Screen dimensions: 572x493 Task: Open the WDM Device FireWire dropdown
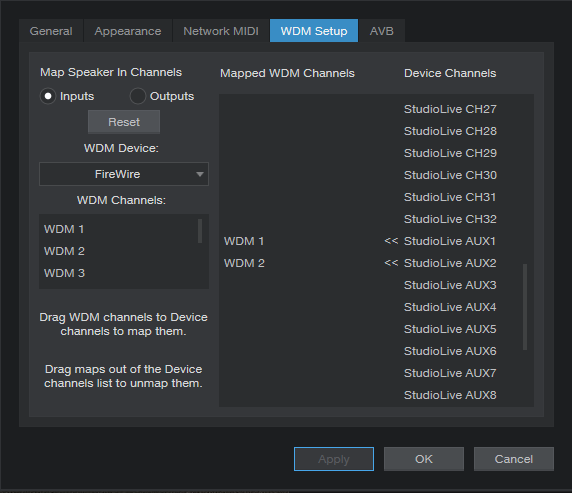tap(124, 174)
